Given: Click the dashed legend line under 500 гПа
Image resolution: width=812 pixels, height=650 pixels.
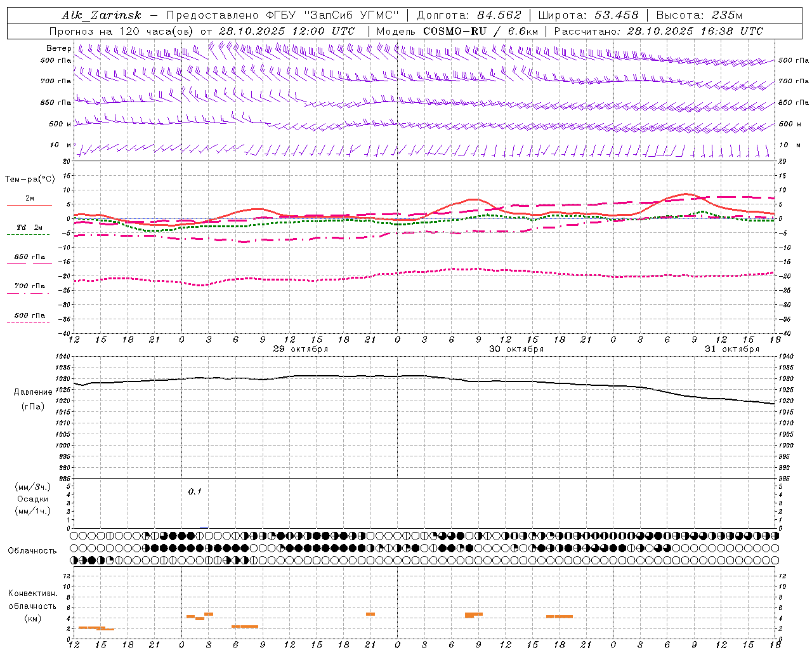Looking at the screenshot, I should click(28, 323).
